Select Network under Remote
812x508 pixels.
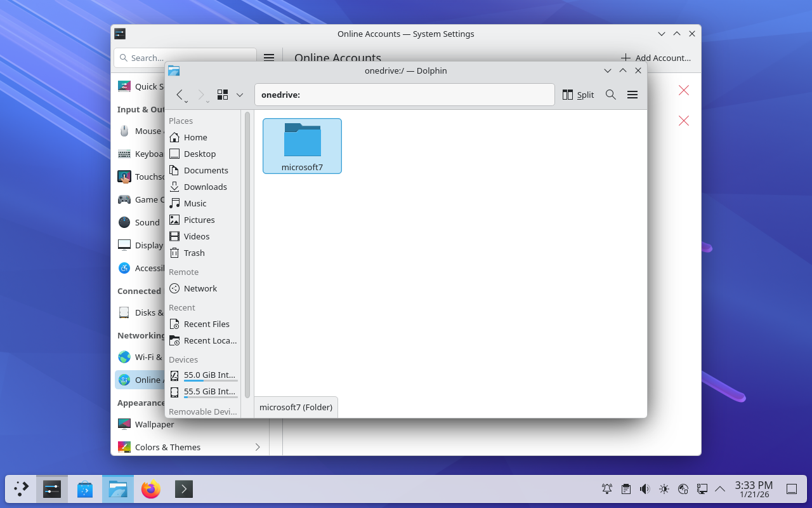[200, 288]
